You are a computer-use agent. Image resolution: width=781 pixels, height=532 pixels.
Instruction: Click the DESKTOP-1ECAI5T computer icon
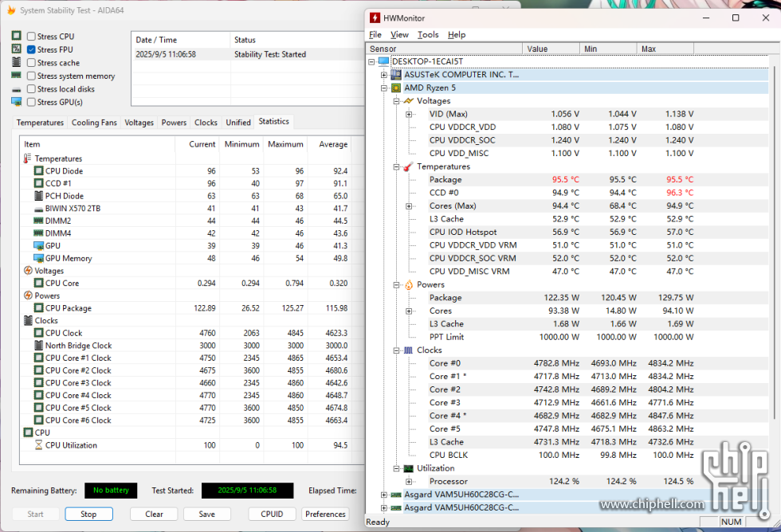coord(383,61)
